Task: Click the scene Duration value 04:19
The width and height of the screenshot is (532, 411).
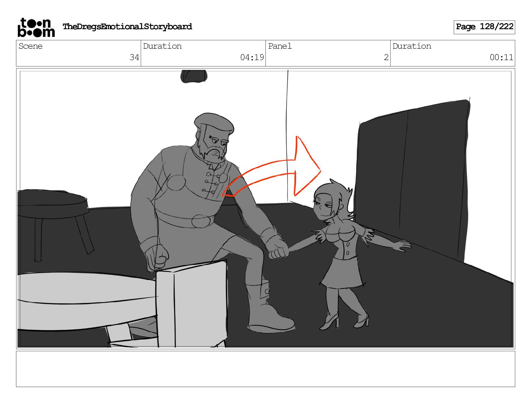Action: (x=252, y=57)
